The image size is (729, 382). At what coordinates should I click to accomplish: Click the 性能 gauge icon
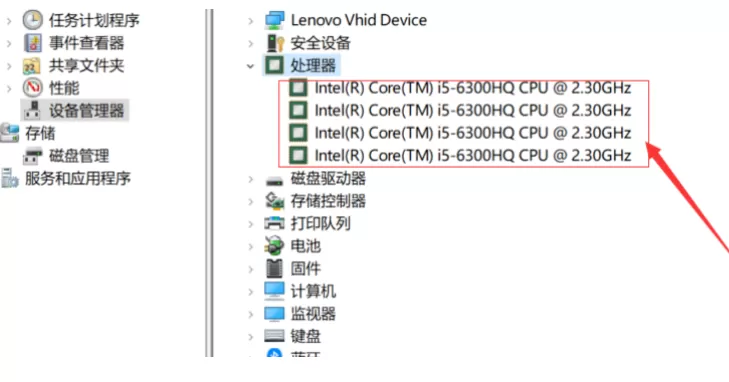tap(33, 87)
